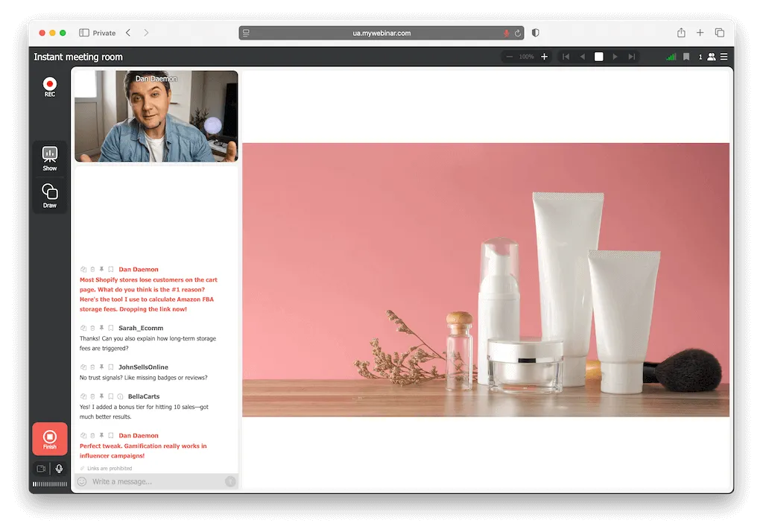Screen dimensions: 763x532
Task: Click the Dan Daemon webcam video thumbnail
Action: (156, 115)
